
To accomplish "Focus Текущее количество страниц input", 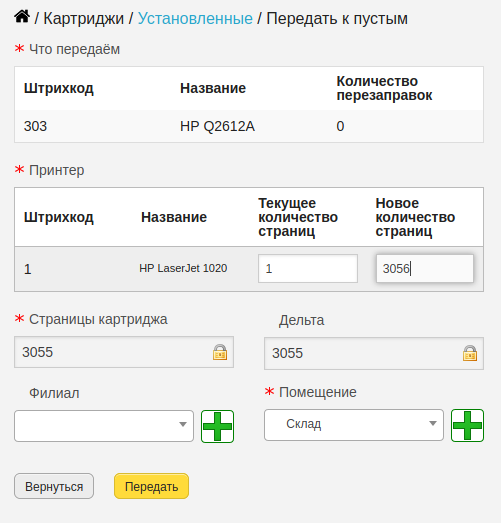I will pyautogui.click(x=308, y=269).
